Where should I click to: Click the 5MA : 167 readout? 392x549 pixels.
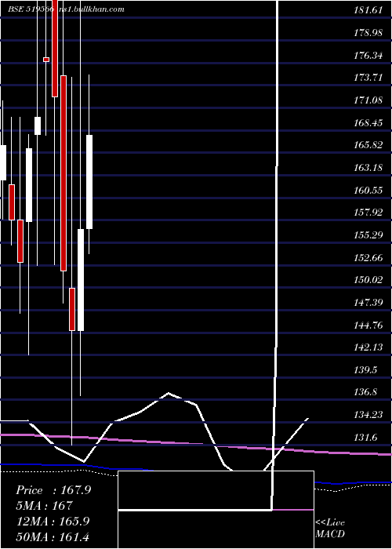tap(45, 506)
